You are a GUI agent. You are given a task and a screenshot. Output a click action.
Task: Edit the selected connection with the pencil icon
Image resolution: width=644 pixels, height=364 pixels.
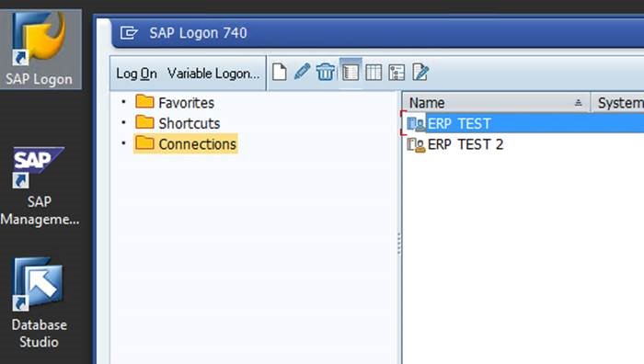pyautogui.click(x=302, y=72)
